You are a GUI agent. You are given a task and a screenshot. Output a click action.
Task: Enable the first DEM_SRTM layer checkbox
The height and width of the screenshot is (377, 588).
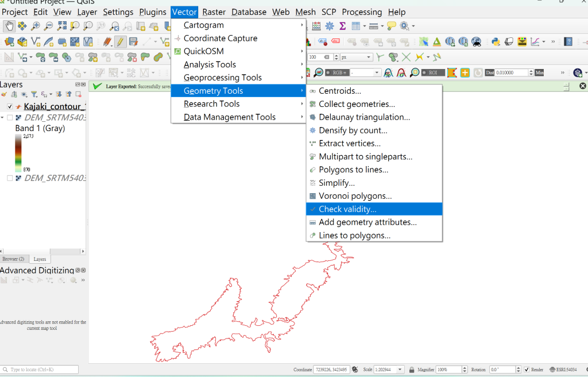click(10, 118)
